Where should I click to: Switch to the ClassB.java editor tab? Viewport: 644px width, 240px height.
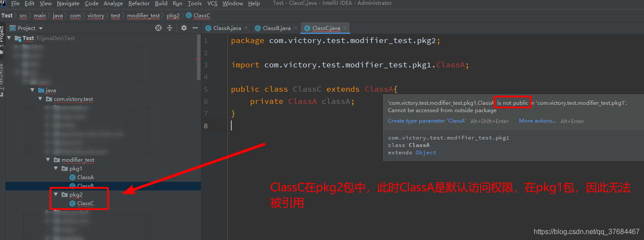click(x=276, y=28)
